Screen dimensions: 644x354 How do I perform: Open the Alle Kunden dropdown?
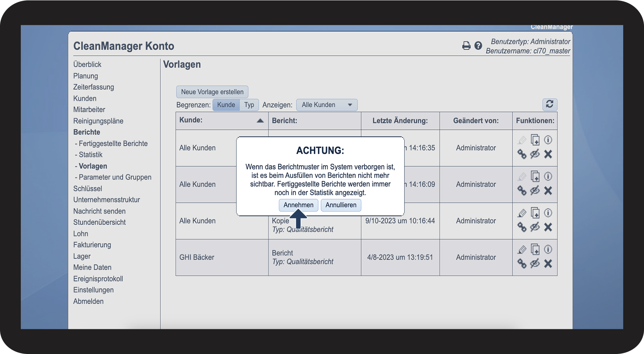pos(327,105)
